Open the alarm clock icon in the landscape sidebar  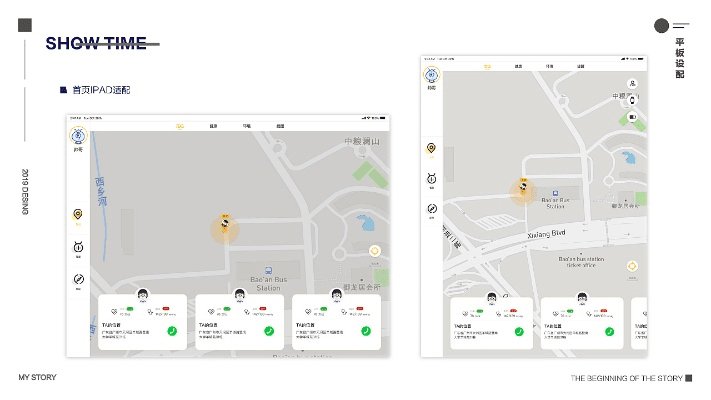[x=78, y=247]
